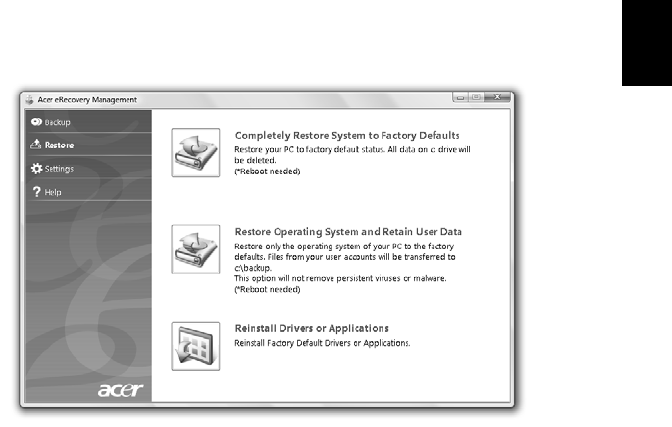Click the Reinstall Drivers or Applications icon
Screen dimensions: 672x427
[x=196, y=346]
